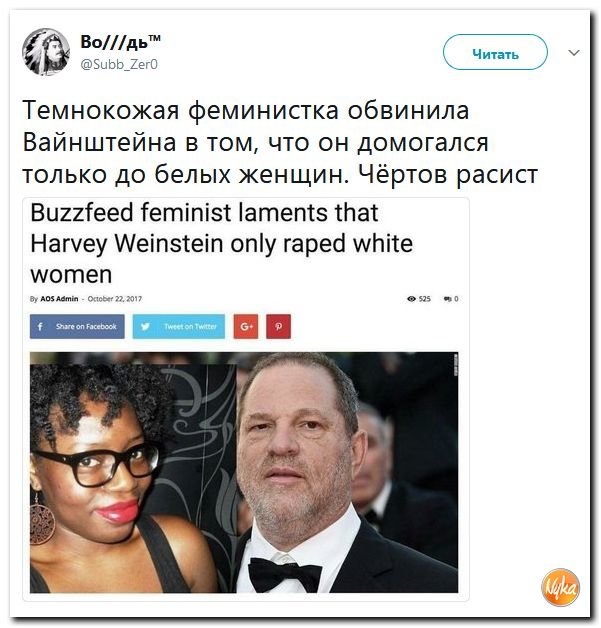Click the Share on Facebook button
Image resolution: width=601 pixels, height=628 pixels.
pyautogui.click(x=77, y=326)
